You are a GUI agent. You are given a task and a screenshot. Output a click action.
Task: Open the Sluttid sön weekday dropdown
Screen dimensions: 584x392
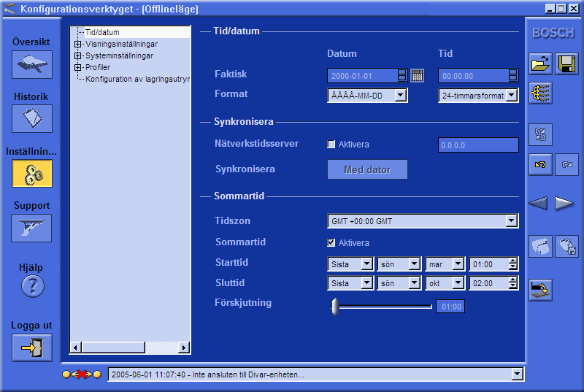[x=415, y=283]
